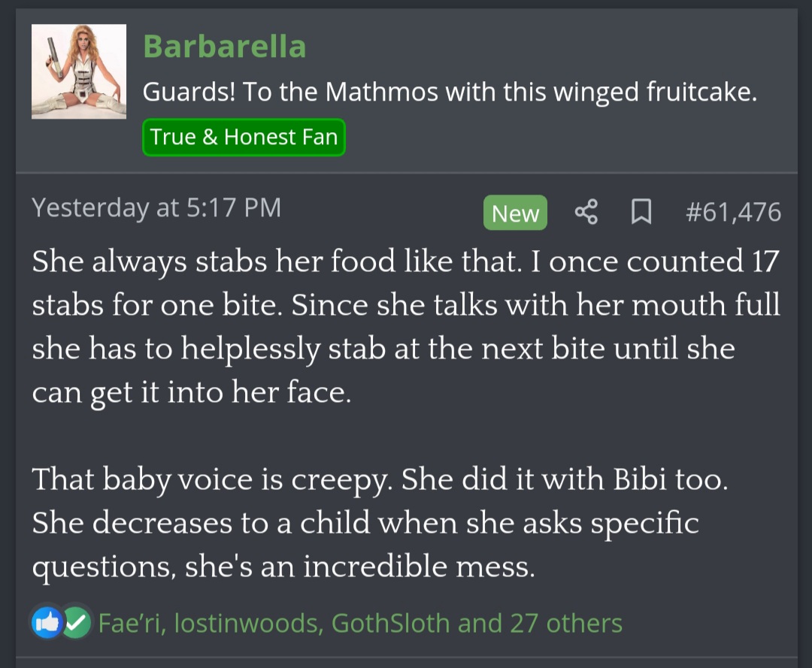The width and height of the screenshot is (812, 668).
Task: Open the permalink for post #61,476
Action: click(x=733, y=213)
